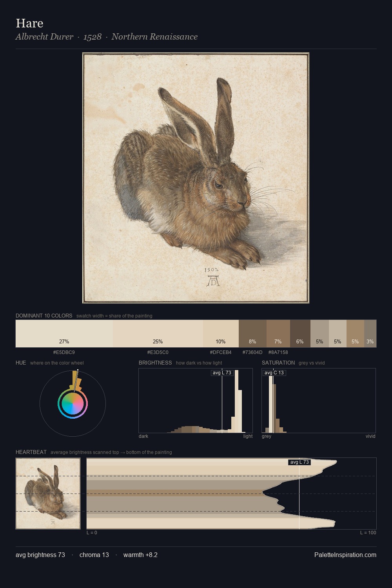Click the 'dark' axis label
Screen dimensions: 392x588
pos(143,436)
